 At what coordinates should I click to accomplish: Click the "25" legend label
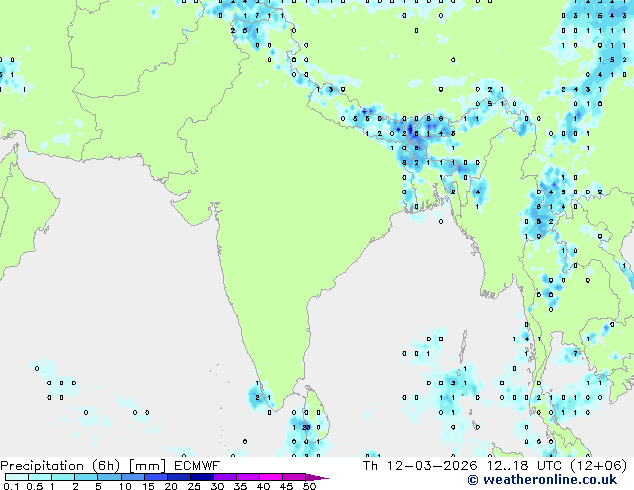(x=194, y=486)
